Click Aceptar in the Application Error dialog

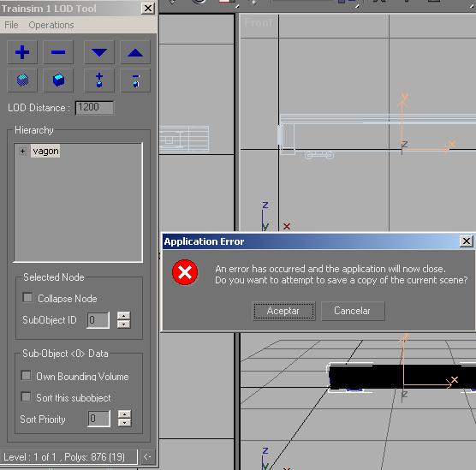coord(284,311)
